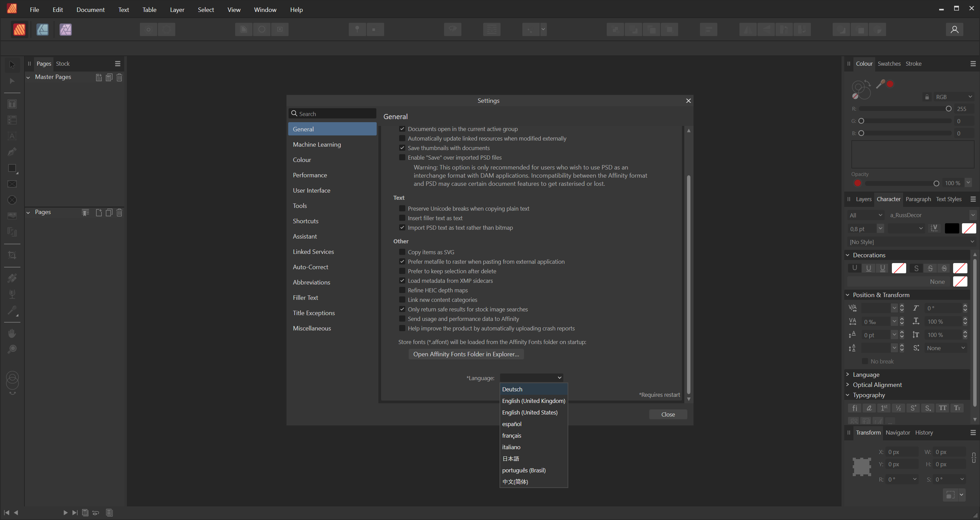Viewport: 980px width, 520px height.
Task: Click Open Affinity Fonts Folder in Explorer
Action: [x=466, y=354]
